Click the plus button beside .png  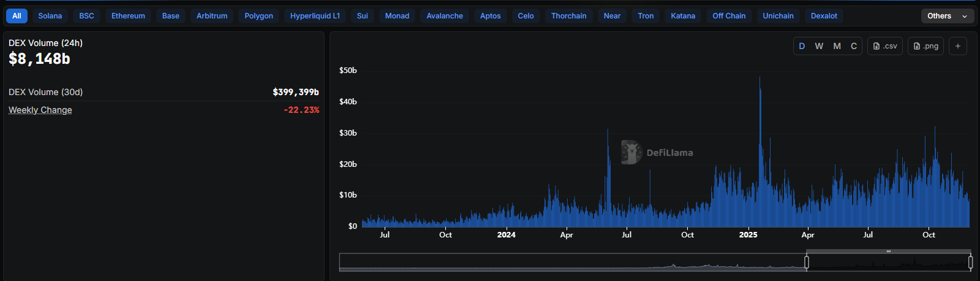pos(958,46)
